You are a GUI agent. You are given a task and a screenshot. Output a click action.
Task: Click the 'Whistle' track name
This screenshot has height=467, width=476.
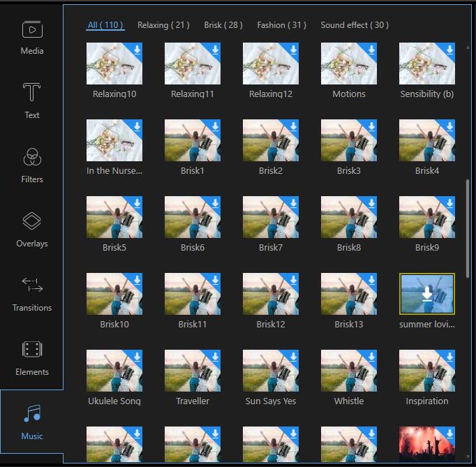(x=349, y=401)
